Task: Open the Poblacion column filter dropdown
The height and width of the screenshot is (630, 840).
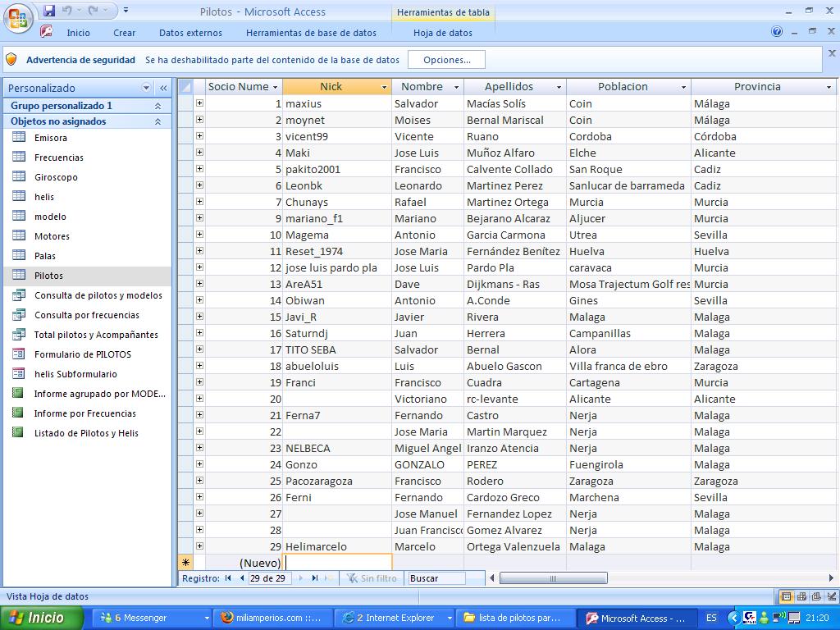Action: 683,87
